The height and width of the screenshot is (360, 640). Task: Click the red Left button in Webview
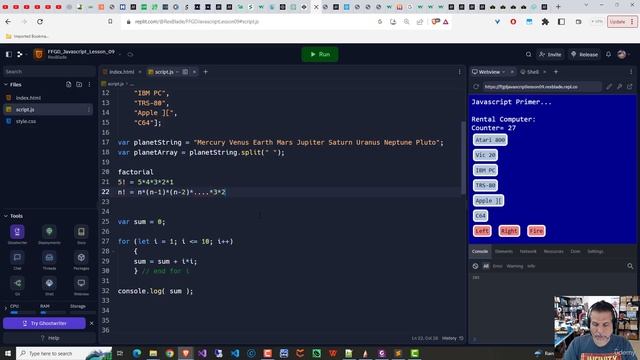tap(482, 231)
